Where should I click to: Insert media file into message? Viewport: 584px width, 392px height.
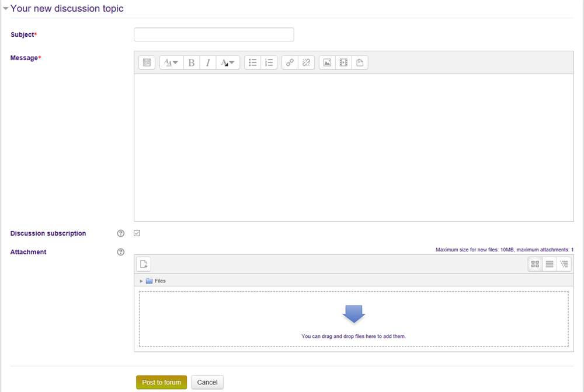(343, 62)
